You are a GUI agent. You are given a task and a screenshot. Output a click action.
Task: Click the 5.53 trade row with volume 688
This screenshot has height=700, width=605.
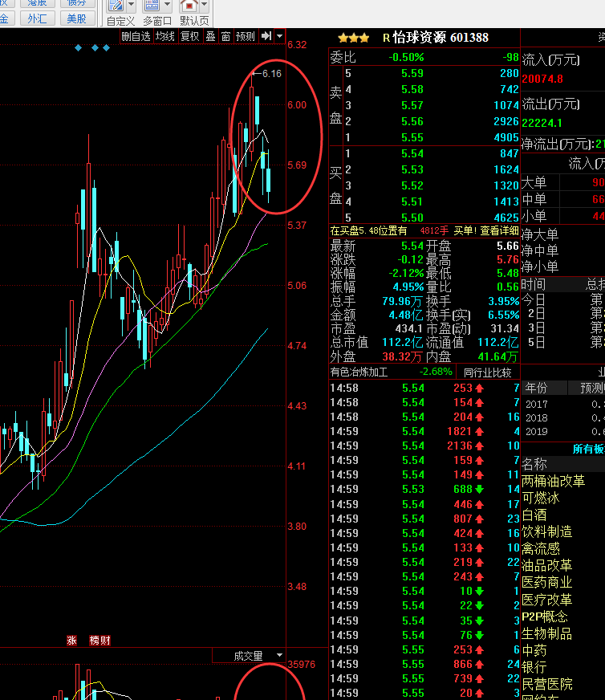click(424, 489)
